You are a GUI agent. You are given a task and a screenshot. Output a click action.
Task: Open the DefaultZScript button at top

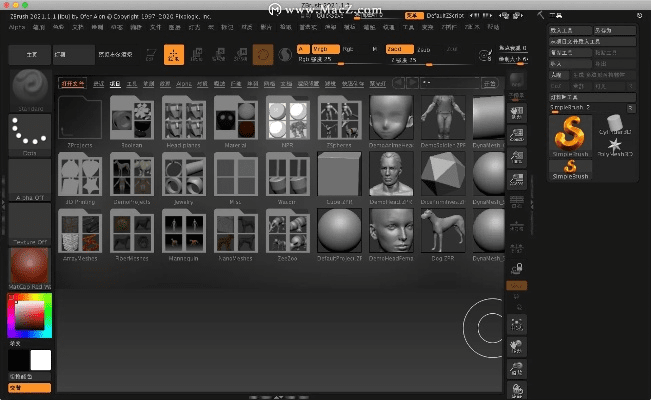point(447,16)
